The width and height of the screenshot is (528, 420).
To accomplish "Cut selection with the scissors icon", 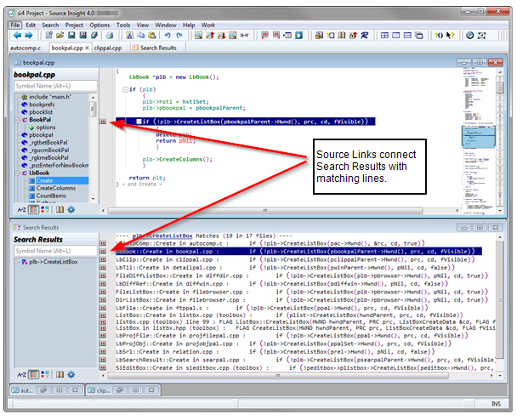I will [129, 35].
